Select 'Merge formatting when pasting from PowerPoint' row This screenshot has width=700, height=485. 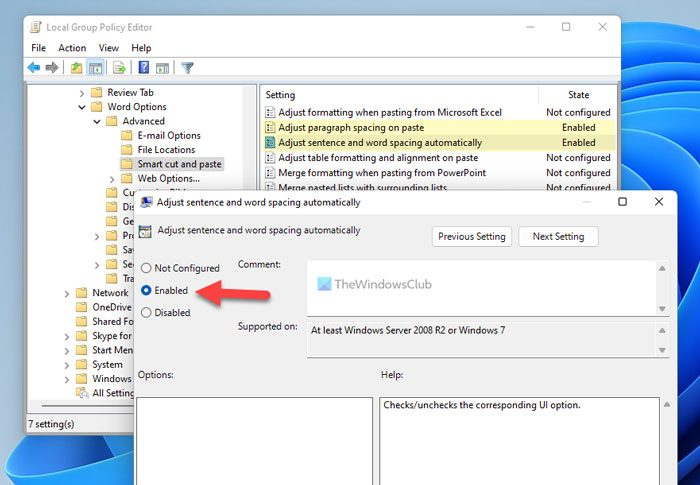[439, 173]
